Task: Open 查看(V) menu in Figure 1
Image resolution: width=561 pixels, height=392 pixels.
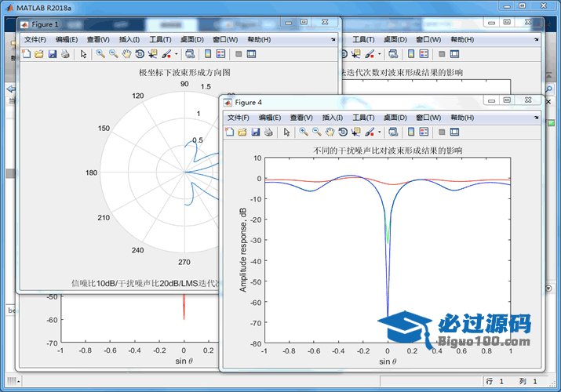Action: (x=98, y=39)
